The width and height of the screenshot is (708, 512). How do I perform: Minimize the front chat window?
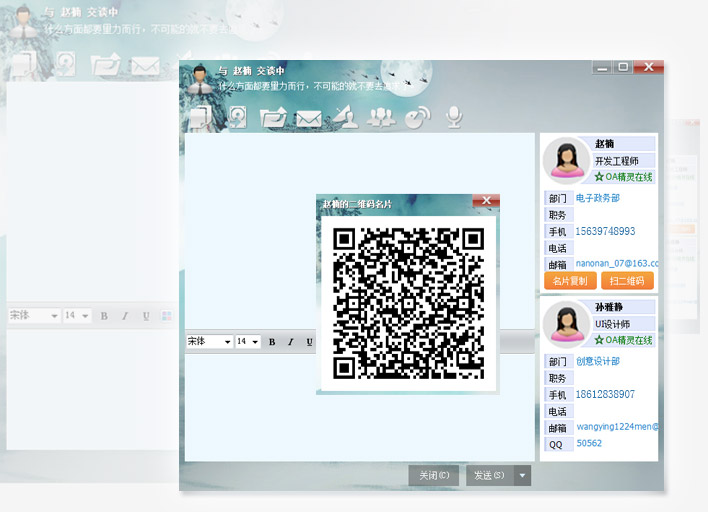click(602, 67)
